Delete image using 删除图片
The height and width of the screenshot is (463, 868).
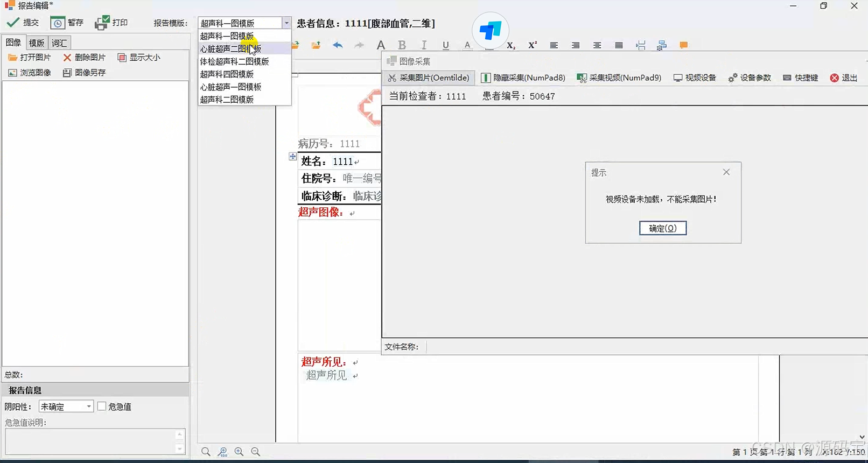(x=84, y=57)
